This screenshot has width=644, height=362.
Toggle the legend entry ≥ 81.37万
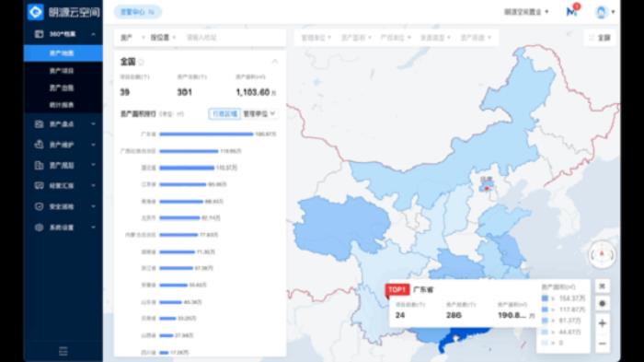pos(561,321)
